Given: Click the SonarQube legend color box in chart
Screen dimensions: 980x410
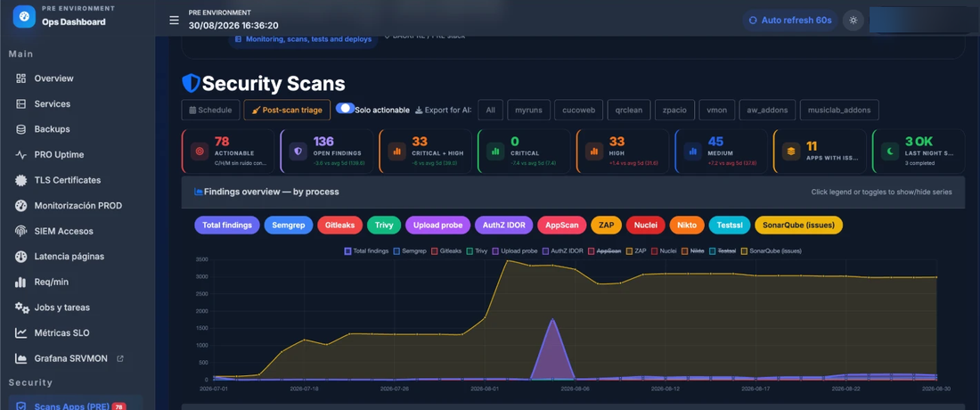Looking at the screenshot, I should (x=744, y=250).
